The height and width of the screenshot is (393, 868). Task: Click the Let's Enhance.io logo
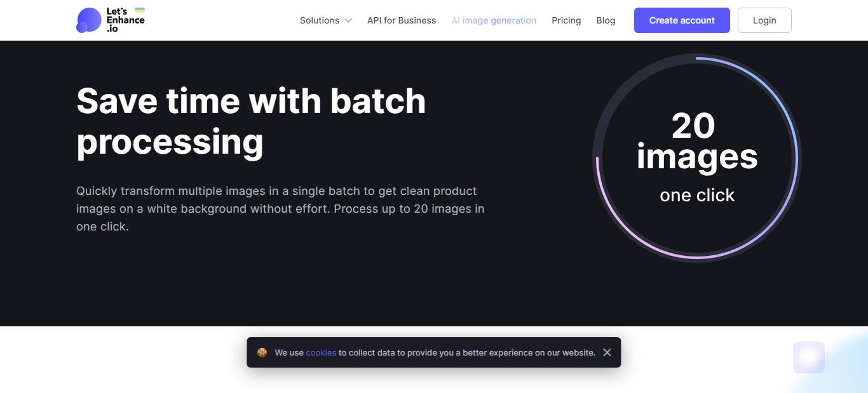coord(111,20)
